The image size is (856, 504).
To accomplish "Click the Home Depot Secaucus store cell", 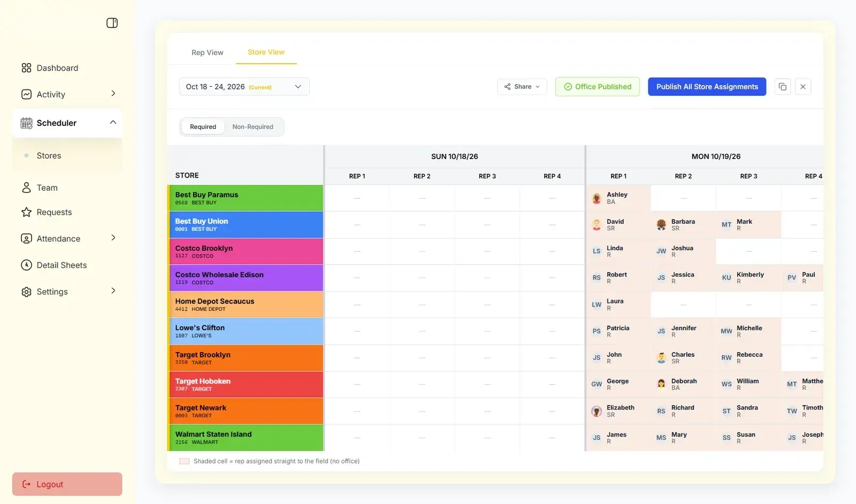I will click(x=246, y=304).
